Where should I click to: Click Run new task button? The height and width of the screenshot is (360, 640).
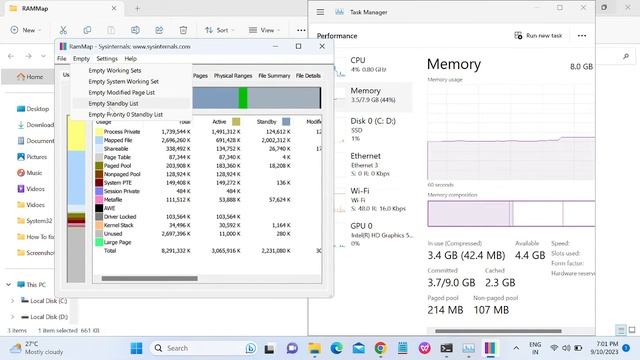point(538,36)
